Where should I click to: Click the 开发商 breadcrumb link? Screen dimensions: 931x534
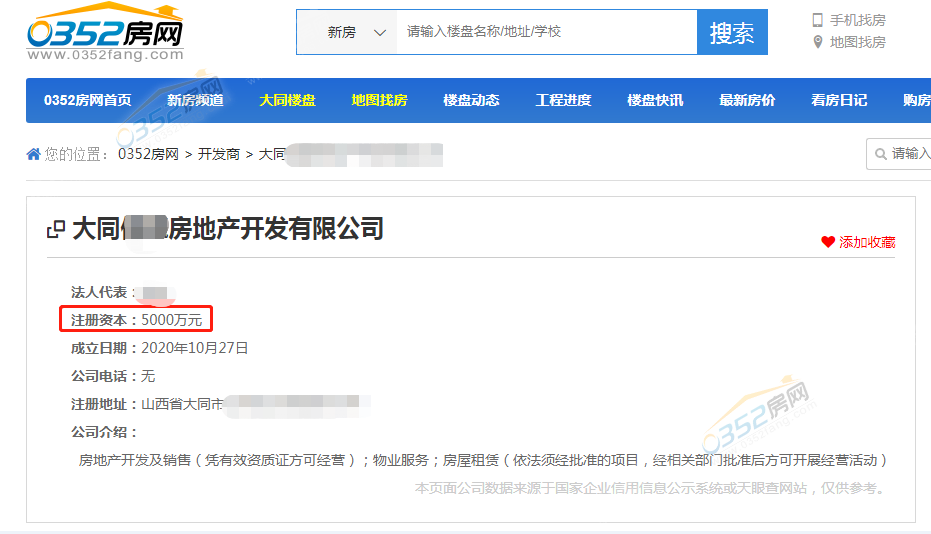219,154
